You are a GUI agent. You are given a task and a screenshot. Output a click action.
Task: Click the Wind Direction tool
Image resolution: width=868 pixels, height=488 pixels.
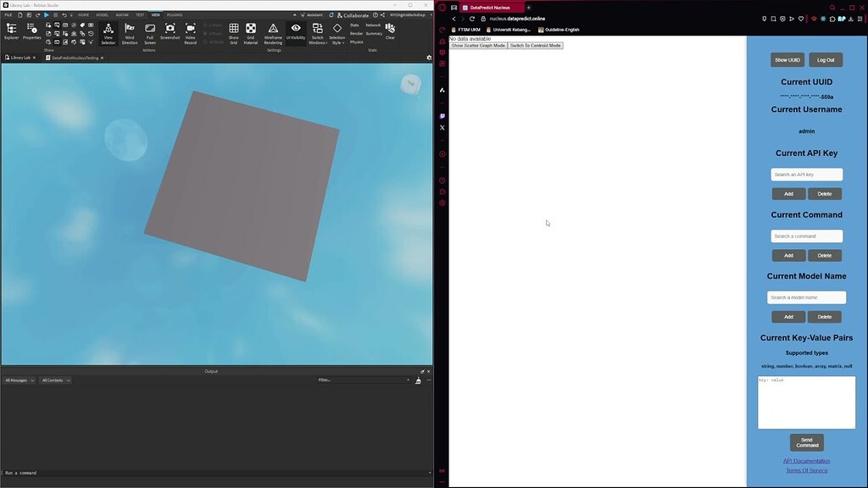pos(130,33)
